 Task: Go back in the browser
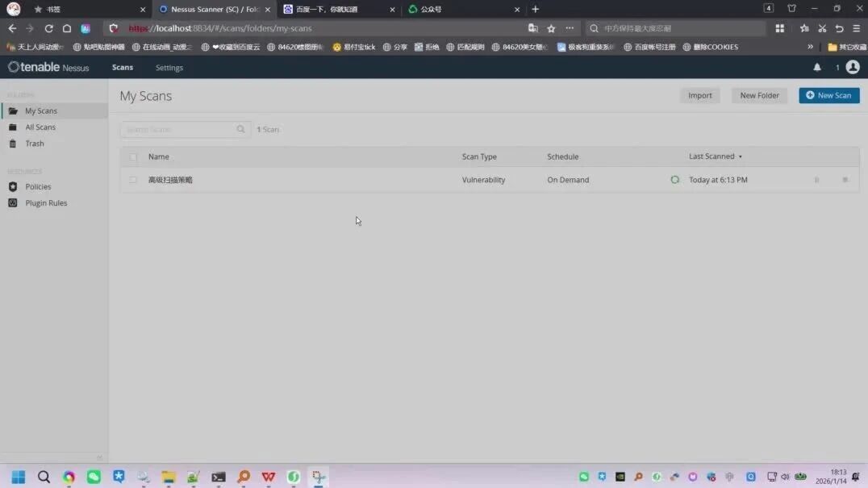pos(12,28)
